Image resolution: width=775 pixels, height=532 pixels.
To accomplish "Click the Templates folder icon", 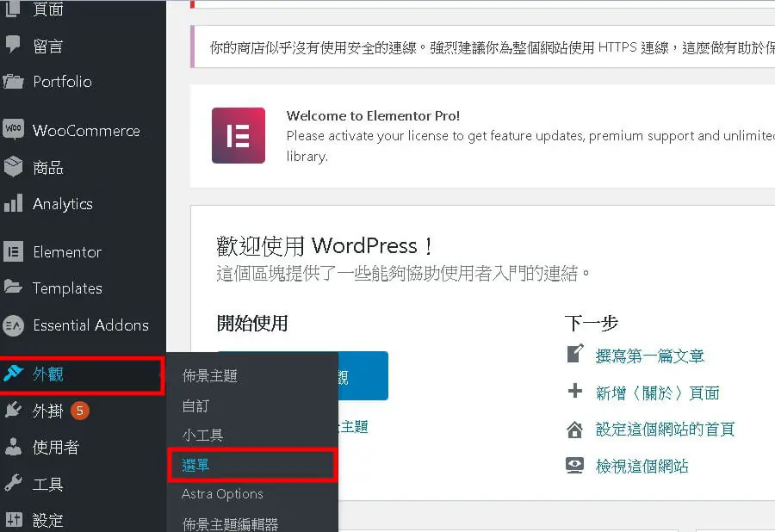I will tap(13, 287).
